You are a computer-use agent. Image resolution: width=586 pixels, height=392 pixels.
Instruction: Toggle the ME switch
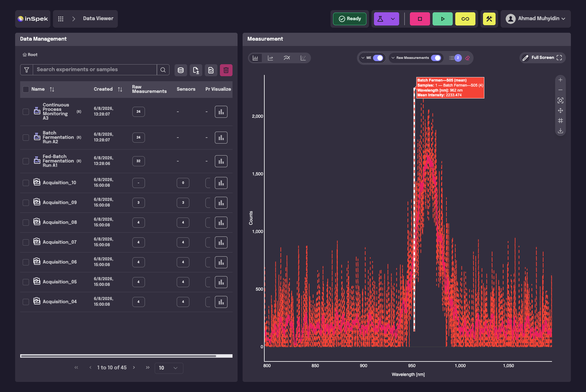[378, 58]
